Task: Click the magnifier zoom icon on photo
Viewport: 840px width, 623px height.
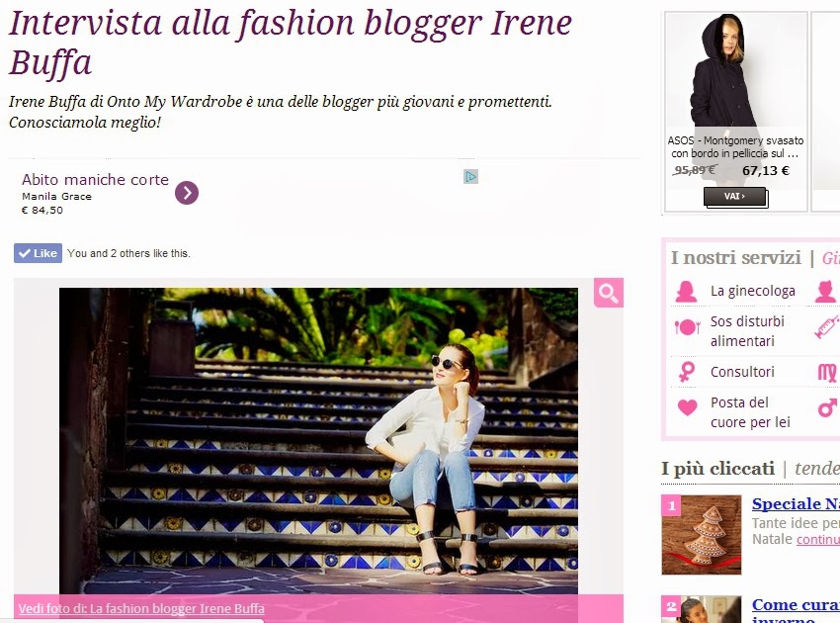Action: point(609,293)
